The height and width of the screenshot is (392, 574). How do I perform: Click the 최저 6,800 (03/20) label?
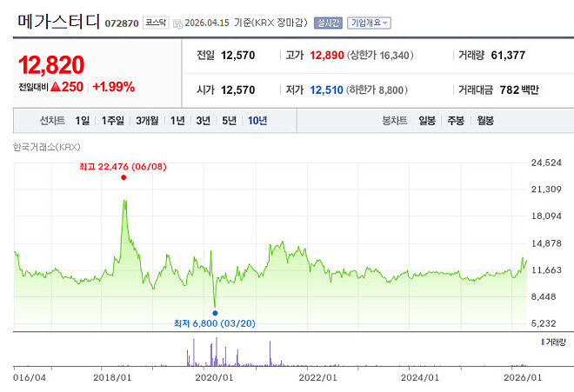point(215,323)
